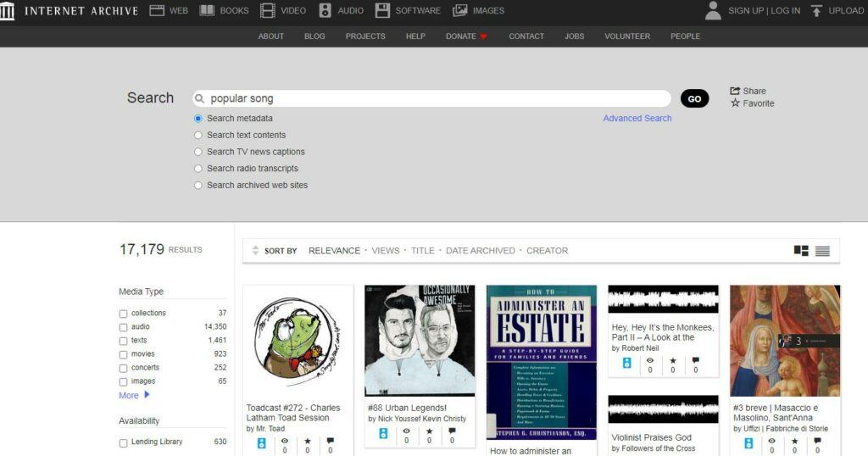Open Hey, Hey It's the Monkees title
The image size is (868, 456).
coord(663,332)
